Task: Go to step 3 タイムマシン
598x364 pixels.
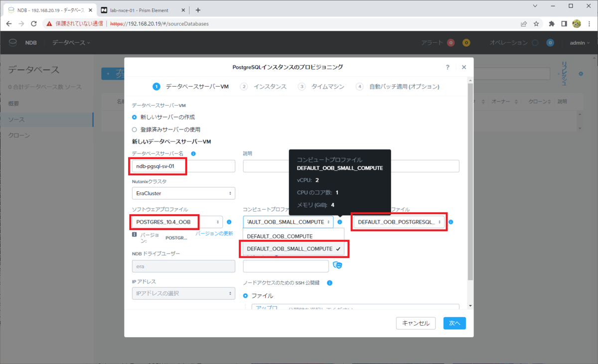Action: 321,87
